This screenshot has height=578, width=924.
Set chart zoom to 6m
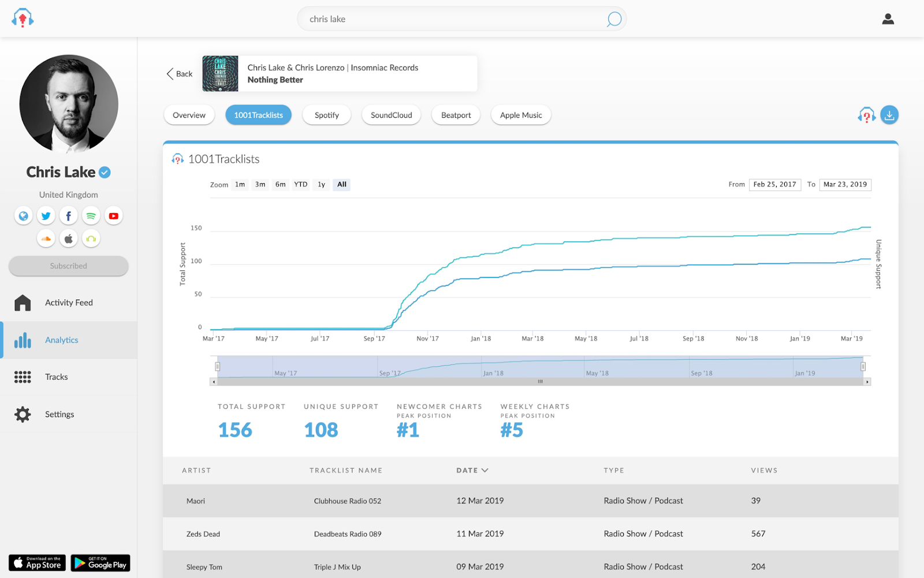pos(281,185)
